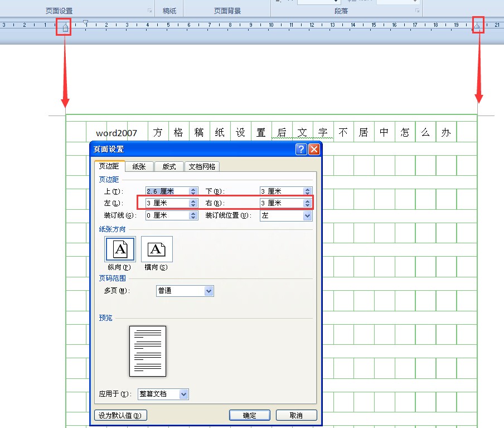Viewport: 504px width, 428px height.
Task: Open the 多页 multiple pages dropdown
Action: point(209,291)
